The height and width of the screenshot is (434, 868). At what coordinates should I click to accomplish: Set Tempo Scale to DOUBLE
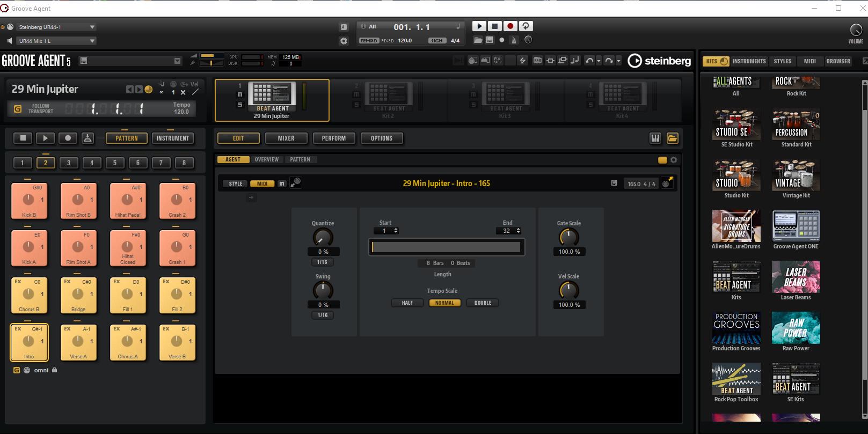pyautogui.click(x=483, y=303)
